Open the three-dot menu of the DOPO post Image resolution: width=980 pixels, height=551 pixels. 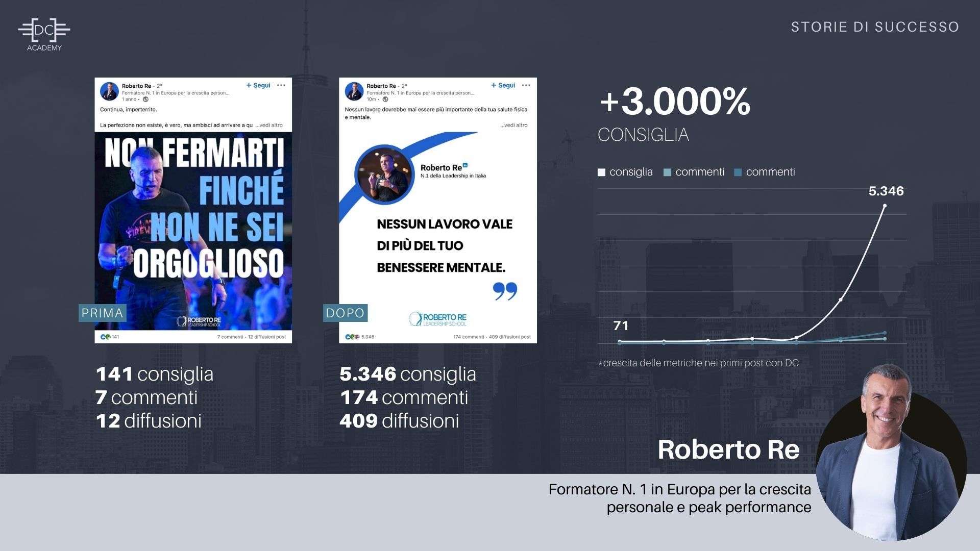[x=526, y=85]
